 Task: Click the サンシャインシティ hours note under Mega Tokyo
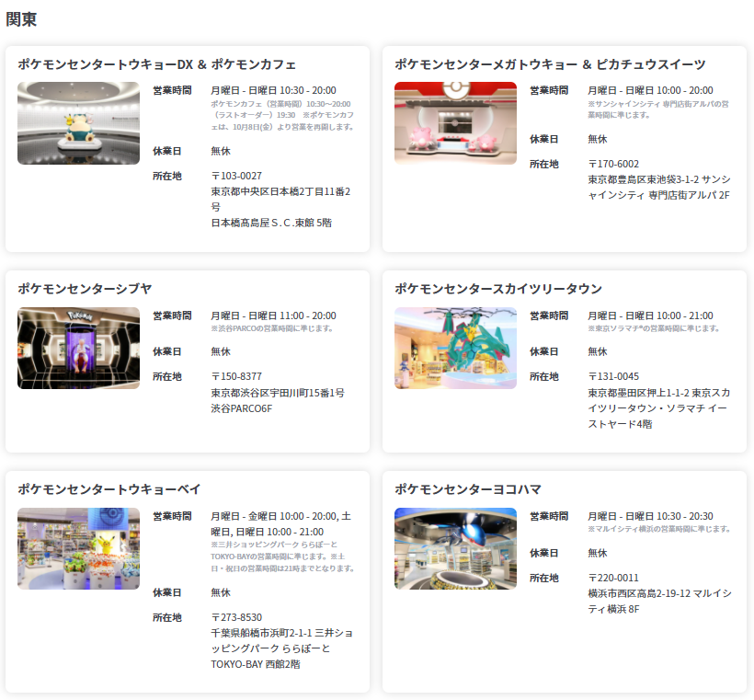[657, 109]
